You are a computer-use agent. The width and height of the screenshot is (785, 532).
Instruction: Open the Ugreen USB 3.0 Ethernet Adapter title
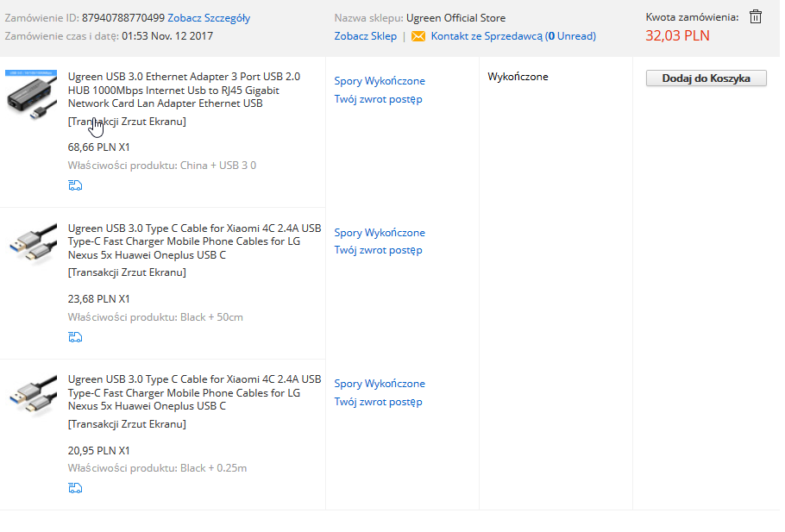point(184,90)
